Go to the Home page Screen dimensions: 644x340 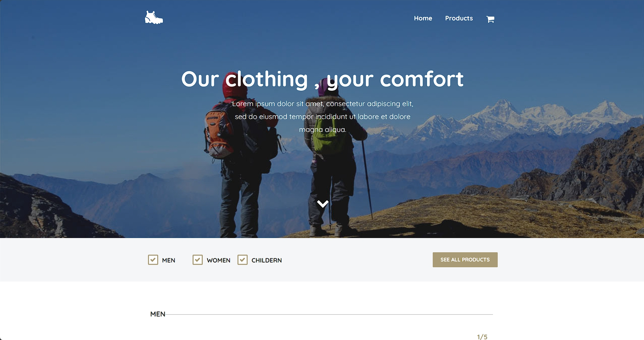pos(423,18)
